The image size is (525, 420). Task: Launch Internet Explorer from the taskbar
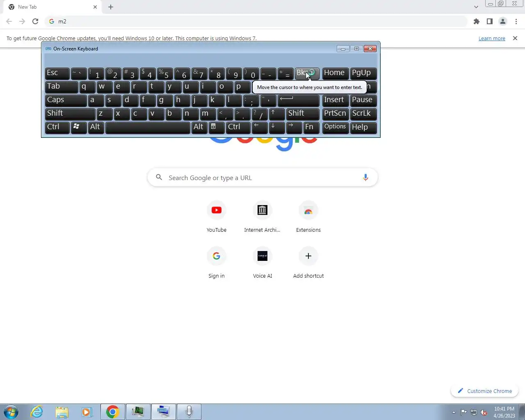point(37,412)
